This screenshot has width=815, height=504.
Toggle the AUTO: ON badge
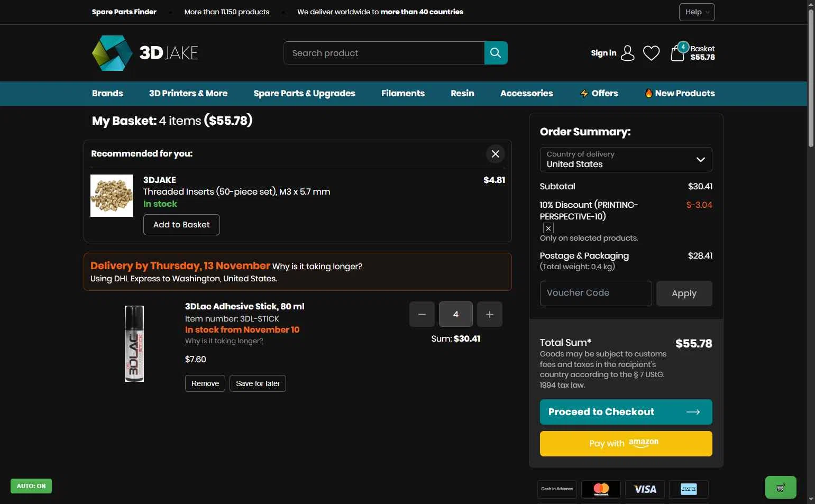coord(31,486)
